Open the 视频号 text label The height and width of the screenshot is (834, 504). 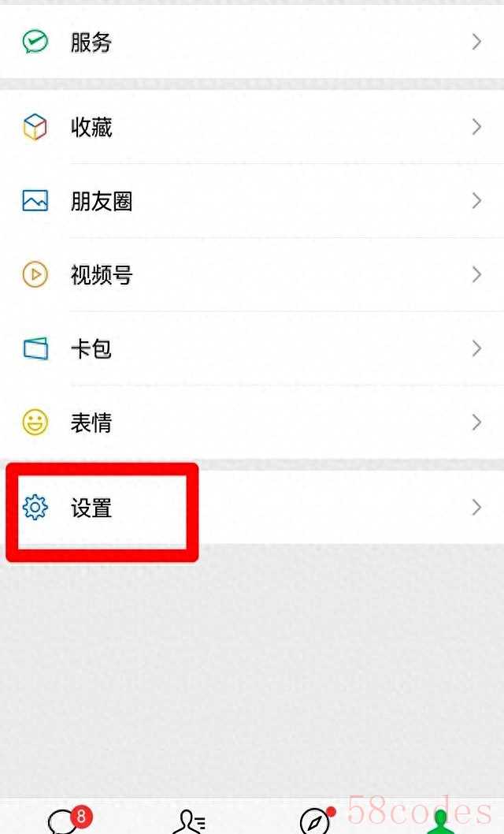(102, 275)
